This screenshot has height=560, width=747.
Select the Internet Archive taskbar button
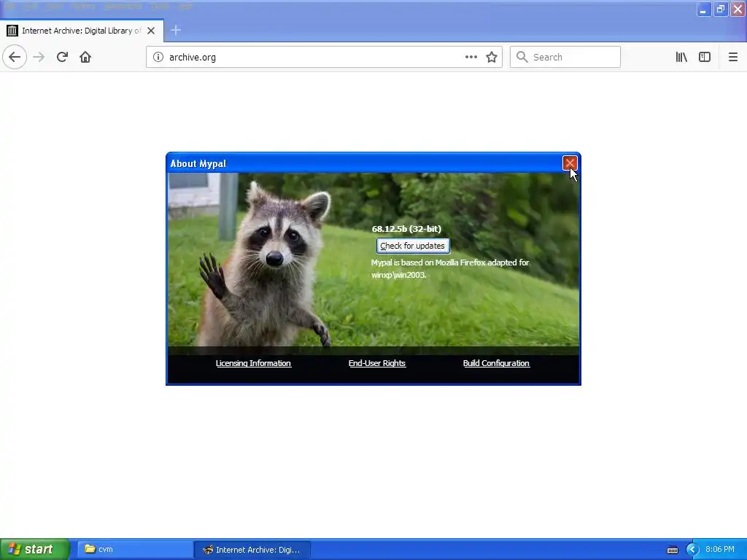(x=252, y=550)
